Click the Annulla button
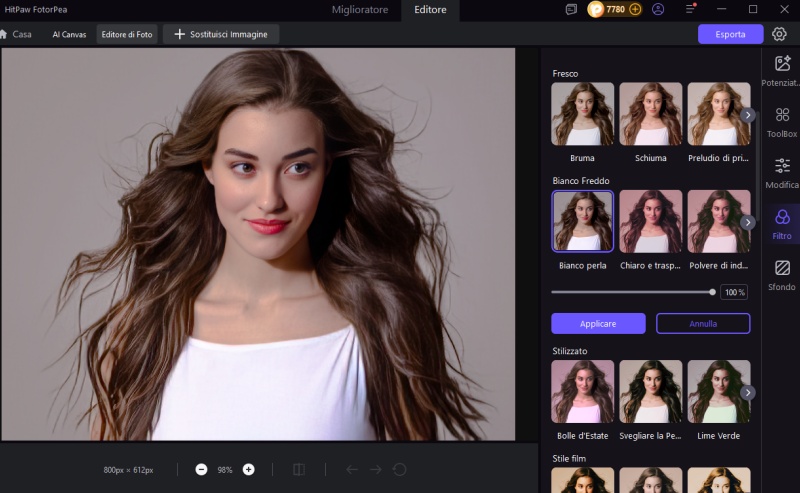The height and width of the screenshot is (493, 800). click(703, 323)
